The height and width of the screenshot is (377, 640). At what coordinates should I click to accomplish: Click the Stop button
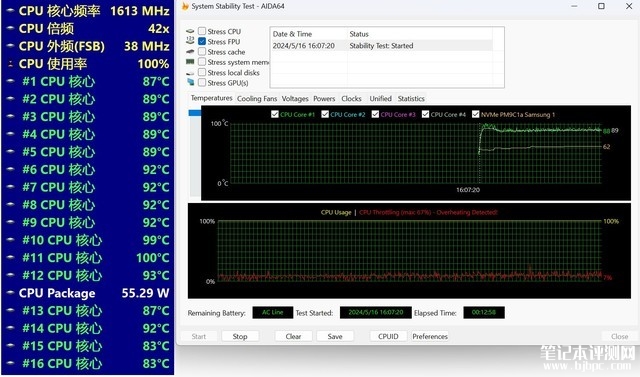tap(240, 336)
